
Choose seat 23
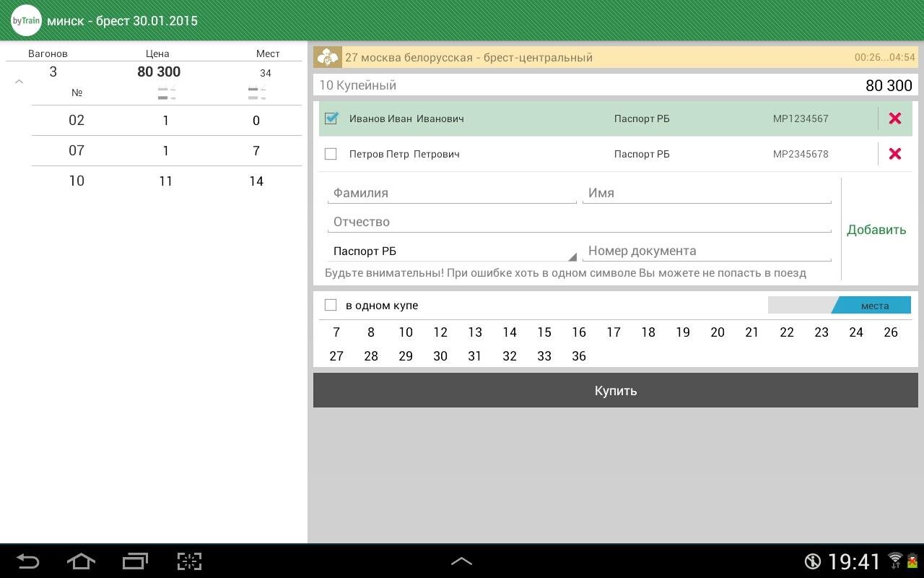[x=821, y=332]
